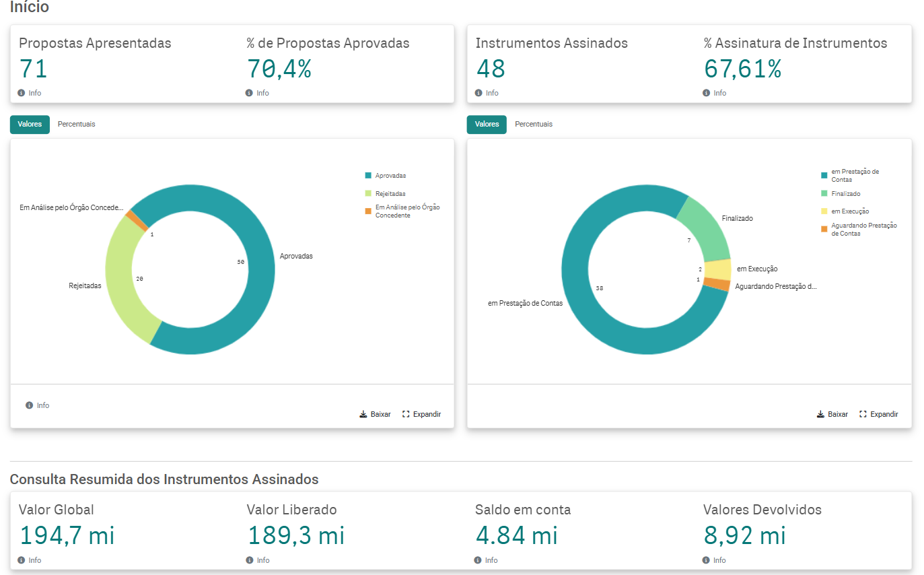Viewport: 924px width, 575px height.
Task: Click Info icon under Propostas Apresentadas
Action: click(x=22, y=93)
